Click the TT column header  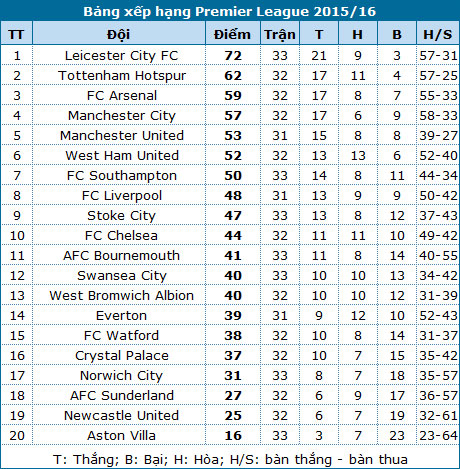[x=16, y=34]
